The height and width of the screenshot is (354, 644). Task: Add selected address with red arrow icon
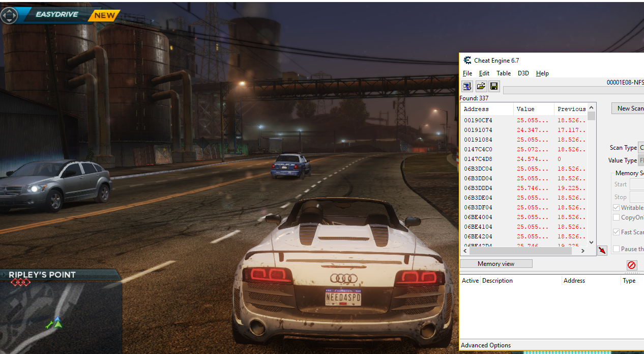(602, 250)
